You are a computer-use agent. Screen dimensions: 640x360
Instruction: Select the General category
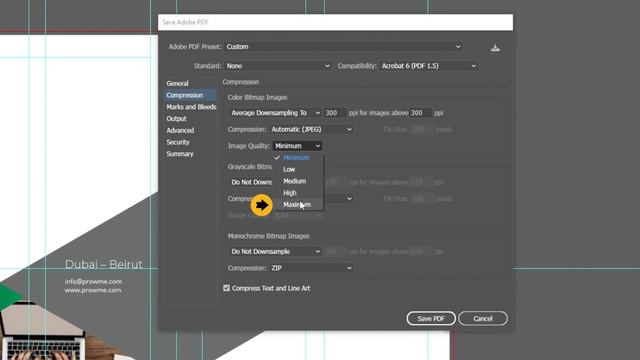pos(178,83)
